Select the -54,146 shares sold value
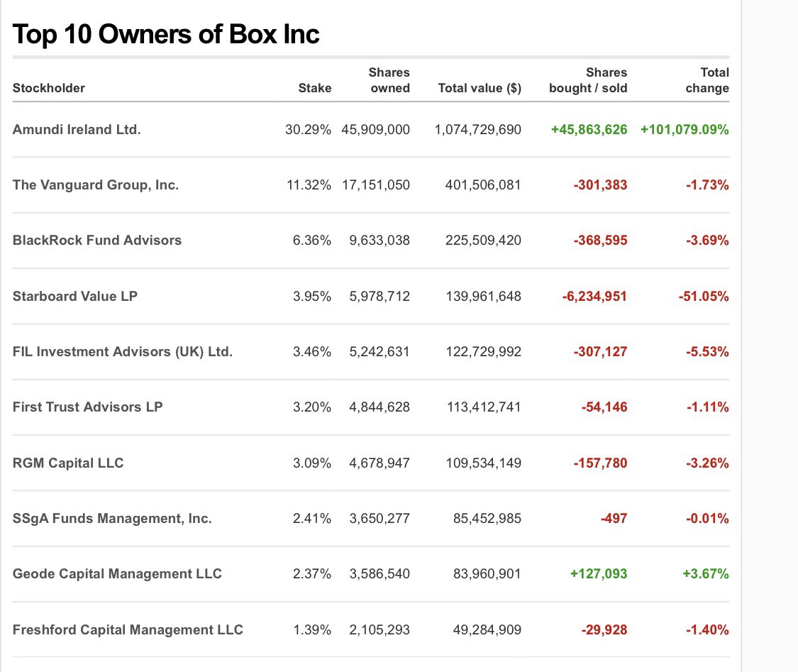The width and height of the screenshot is (798, 672). [x=604, y=408]
